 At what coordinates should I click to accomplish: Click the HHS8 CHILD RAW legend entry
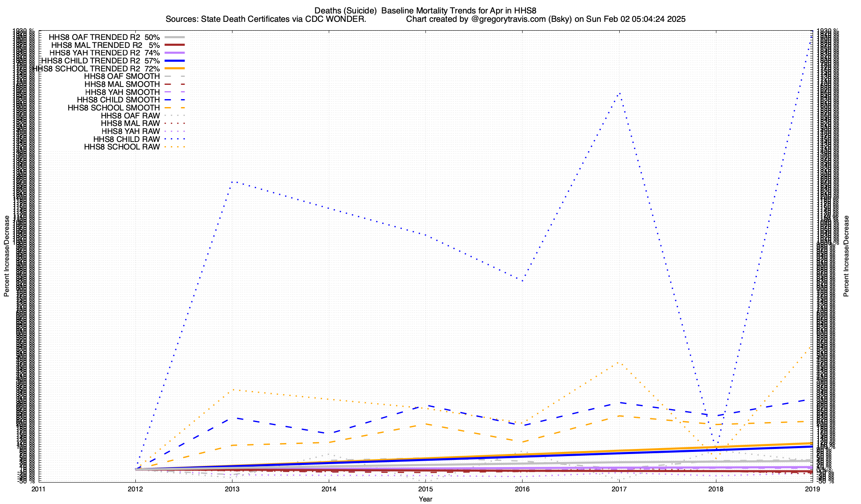tap(127, 139)
